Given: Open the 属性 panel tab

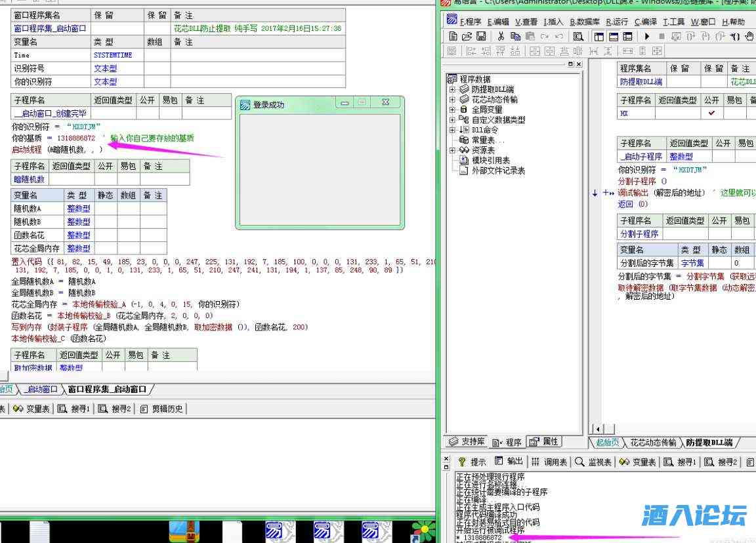Looking at the screenshot, I should coord(544,442).
